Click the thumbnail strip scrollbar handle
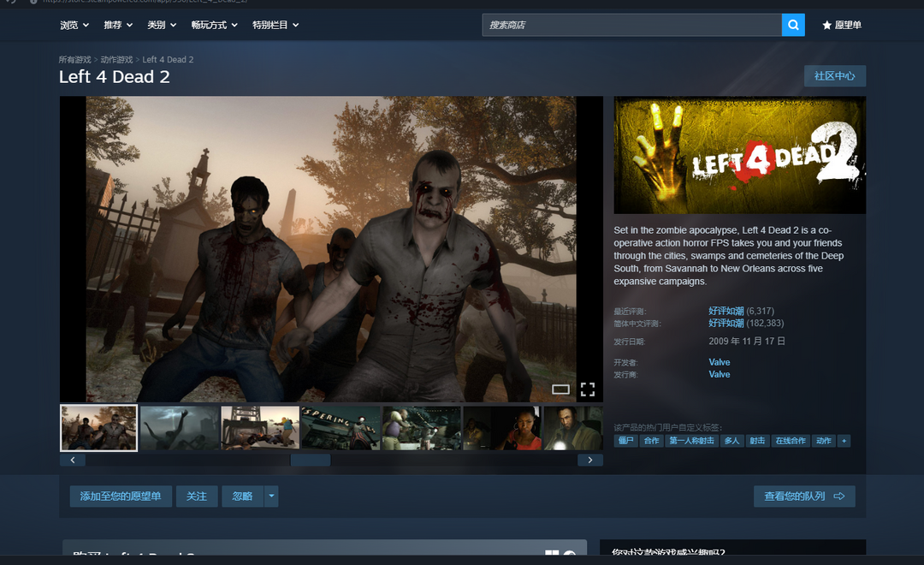The image size is (924, 565). pos(311,461)
